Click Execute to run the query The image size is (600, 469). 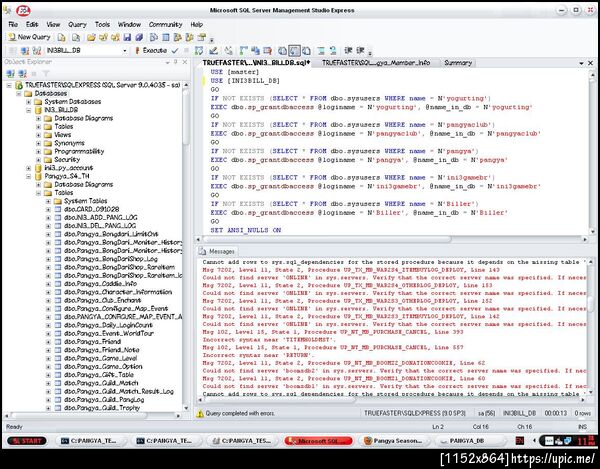click(x=151, y=50)
